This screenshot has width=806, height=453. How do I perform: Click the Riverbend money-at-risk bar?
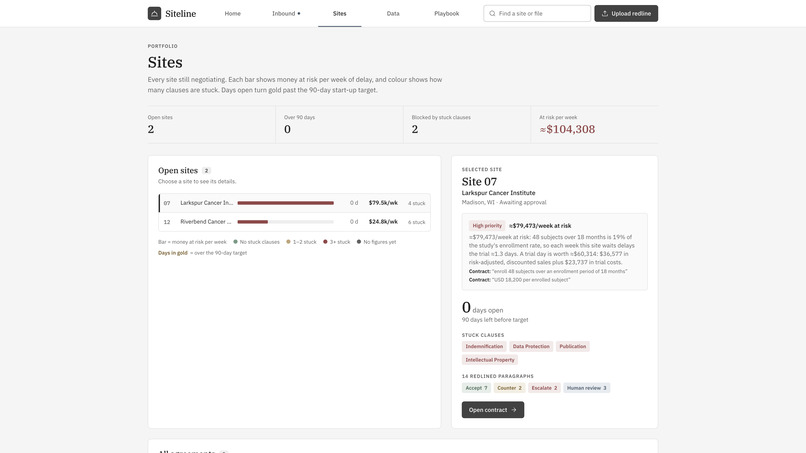tap(285, 222)
